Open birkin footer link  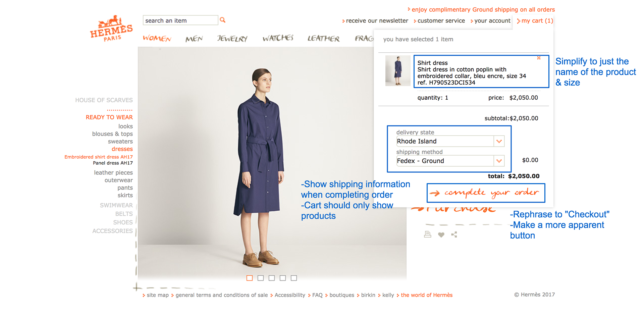tap(366, 295)
